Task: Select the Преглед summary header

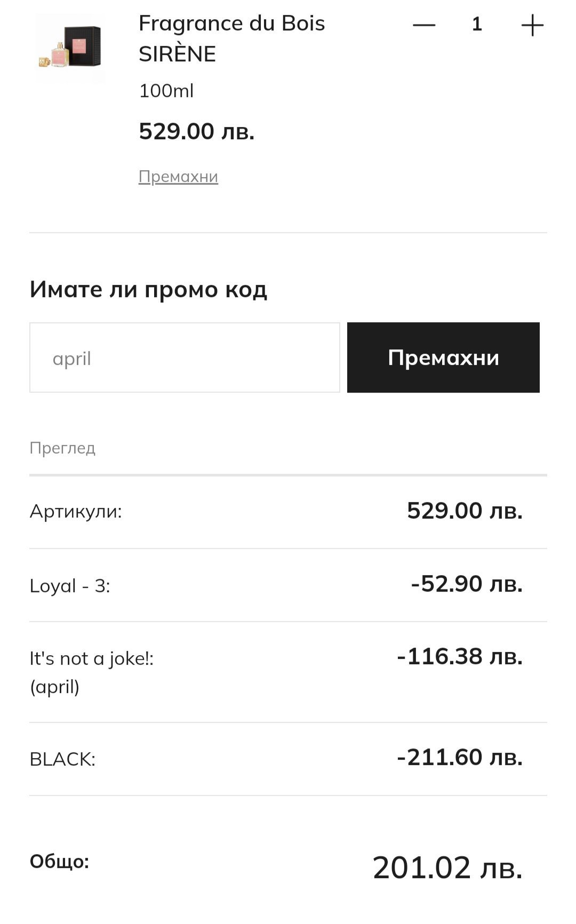Action: (62, 448)
